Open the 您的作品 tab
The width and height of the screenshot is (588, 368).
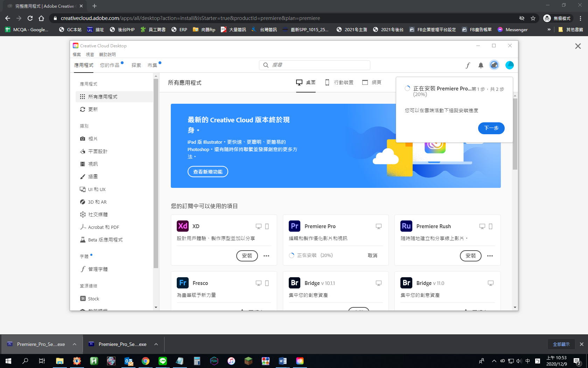tap(110, 65)
